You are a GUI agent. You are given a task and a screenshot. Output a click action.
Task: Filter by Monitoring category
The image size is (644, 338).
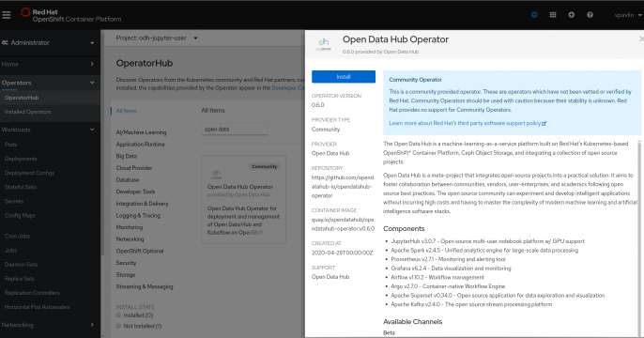point(130,227)
